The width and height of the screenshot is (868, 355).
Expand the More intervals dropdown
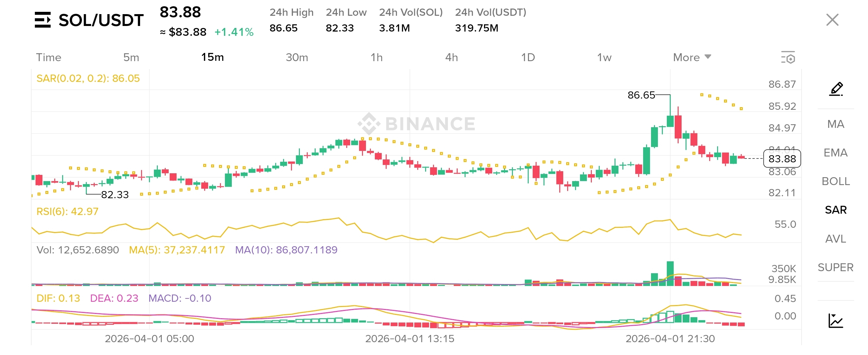687,58
